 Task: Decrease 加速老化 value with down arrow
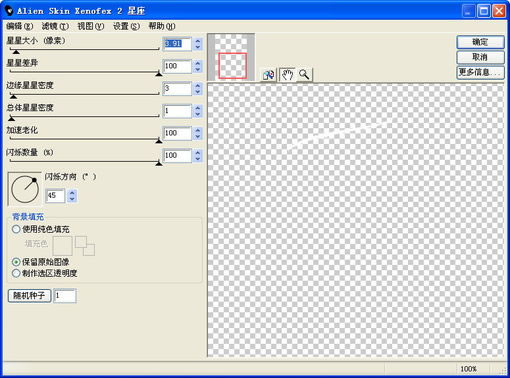(x=198, y=137)
